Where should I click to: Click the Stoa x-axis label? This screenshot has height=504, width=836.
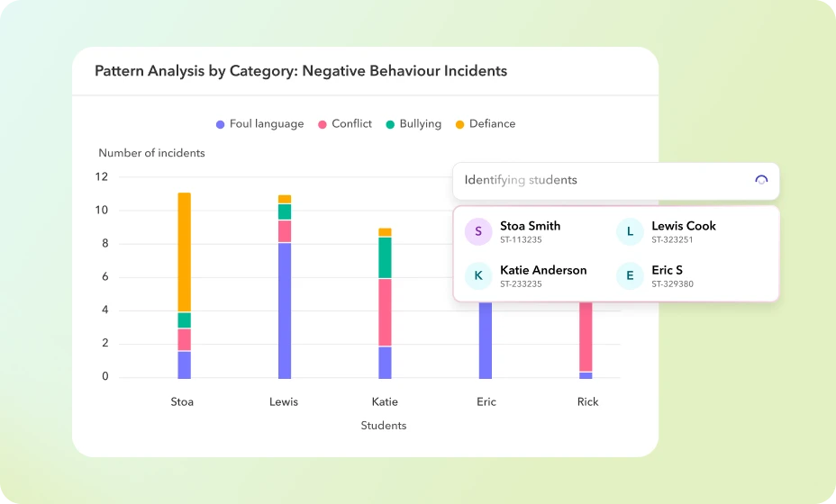pos(182,401)
